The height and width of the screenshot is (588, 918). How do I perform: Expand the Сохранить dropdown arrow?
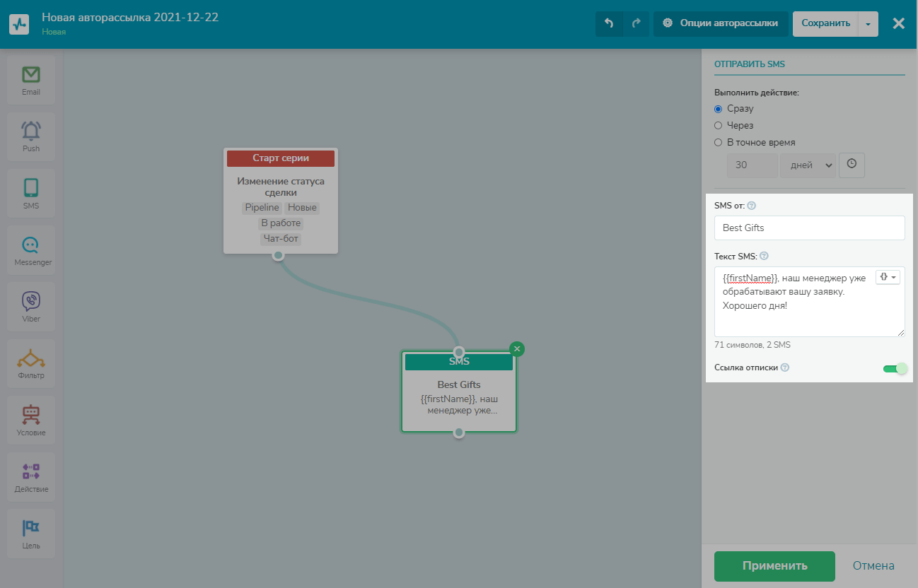868,23
